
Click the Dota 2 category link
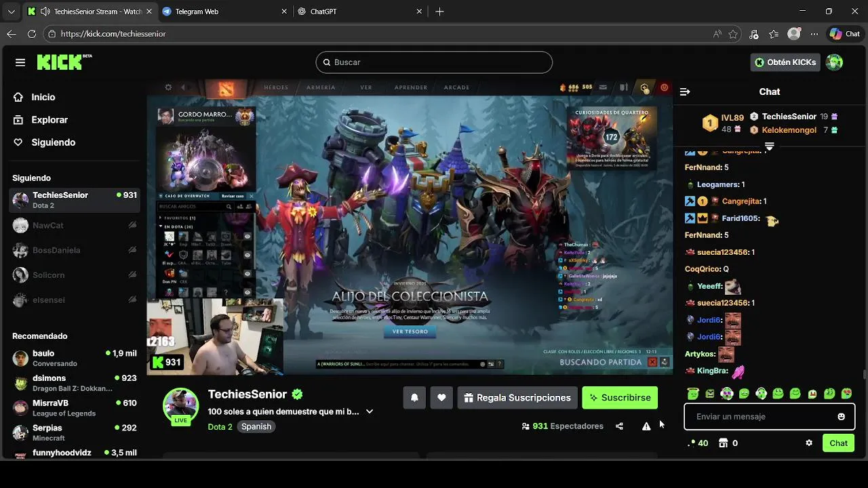[220, 426]
